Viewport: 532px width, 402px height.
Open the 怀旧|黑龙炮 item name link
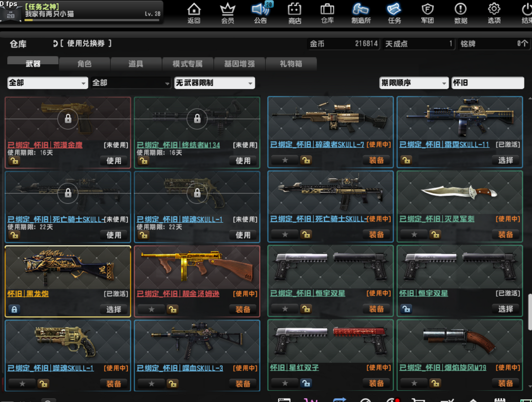[28, 294]
